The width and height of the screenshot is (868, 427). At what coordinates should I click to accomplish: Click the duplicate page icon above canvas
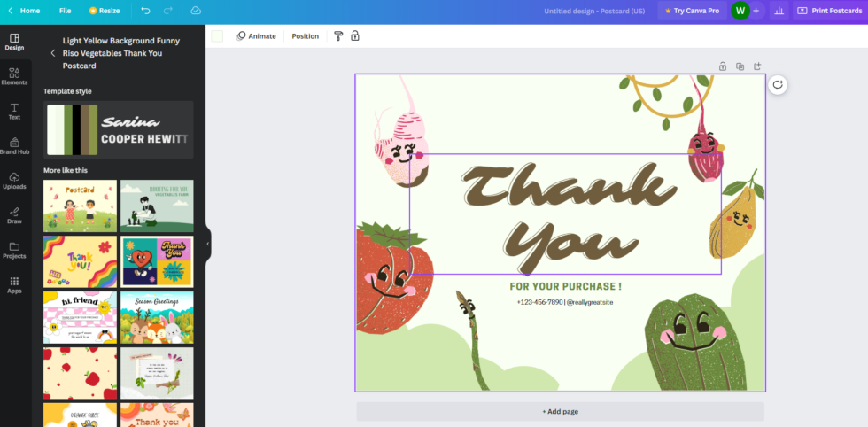click(x=740, y=66)
